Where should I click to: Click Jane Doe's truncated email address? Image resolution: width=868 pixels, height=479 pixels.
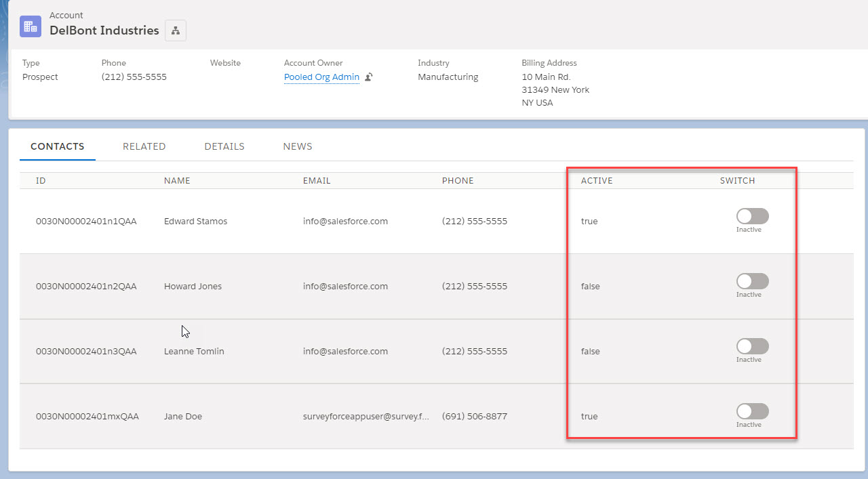(x=366, y=417)
